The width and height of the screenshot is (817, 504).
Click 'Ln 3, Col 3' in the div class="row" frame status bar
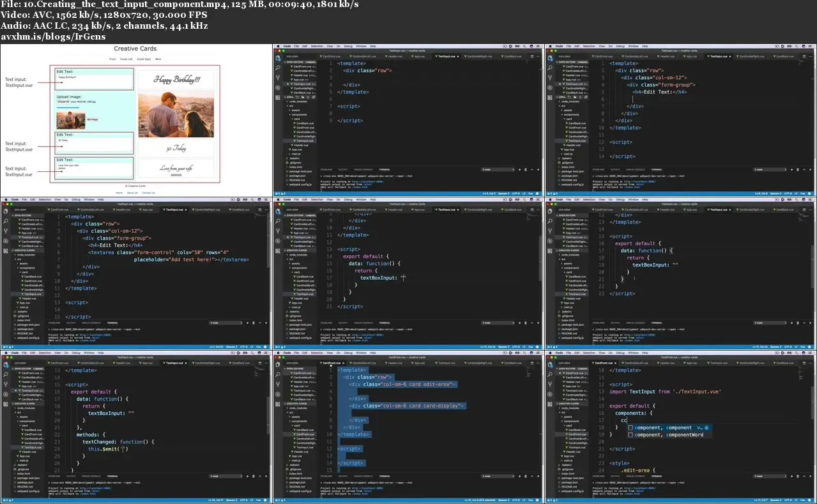489,194
